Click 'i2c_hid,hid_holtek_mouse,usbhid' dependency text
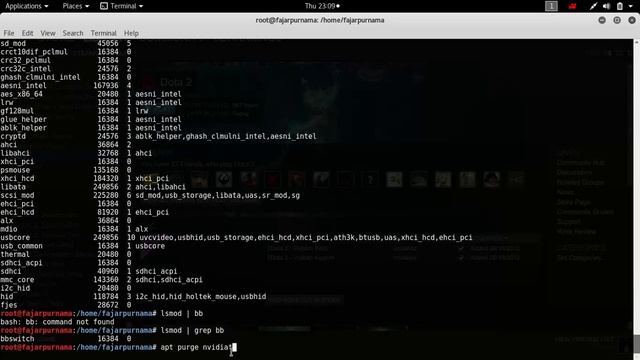This screenshot has width=640, height=360. pos(200,297)
